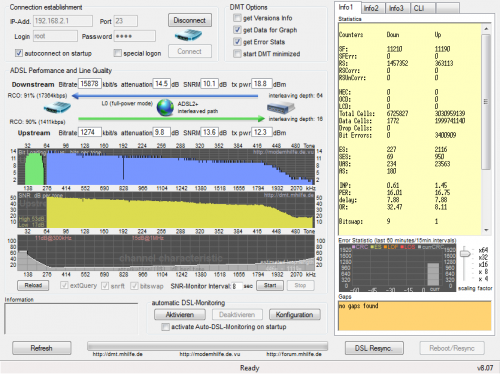Click the Deaktivieren button
The image size is (500, 374).
pyautogui.click(x=237, y=315)
